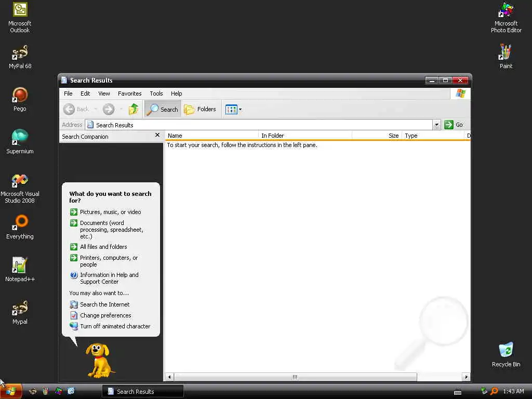Launch Photo Editor from quick launch
532x399 pixels.
[x=58, y=391]
